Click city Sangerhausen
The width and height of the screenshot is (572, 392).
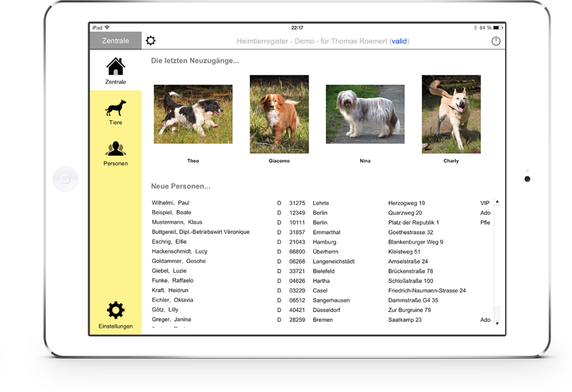click(x=331, y=300)
